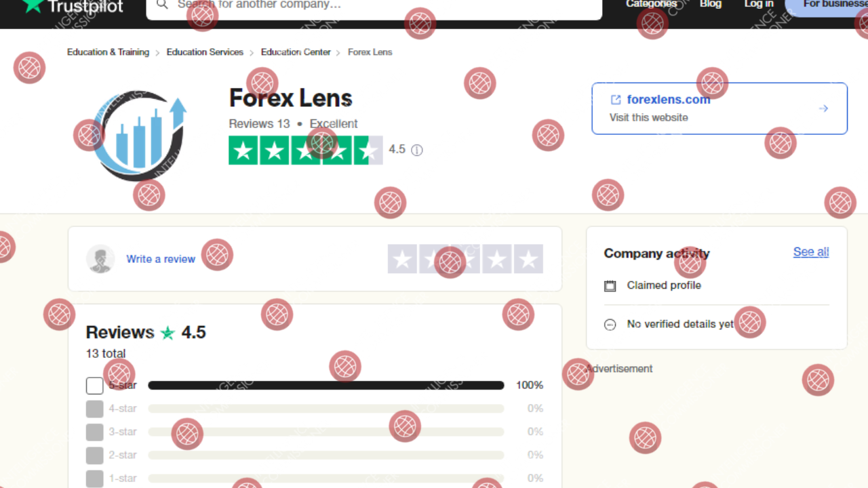The image size is (868, 488).
Task: Click the Reviews 13 count text
Action: 259,124
